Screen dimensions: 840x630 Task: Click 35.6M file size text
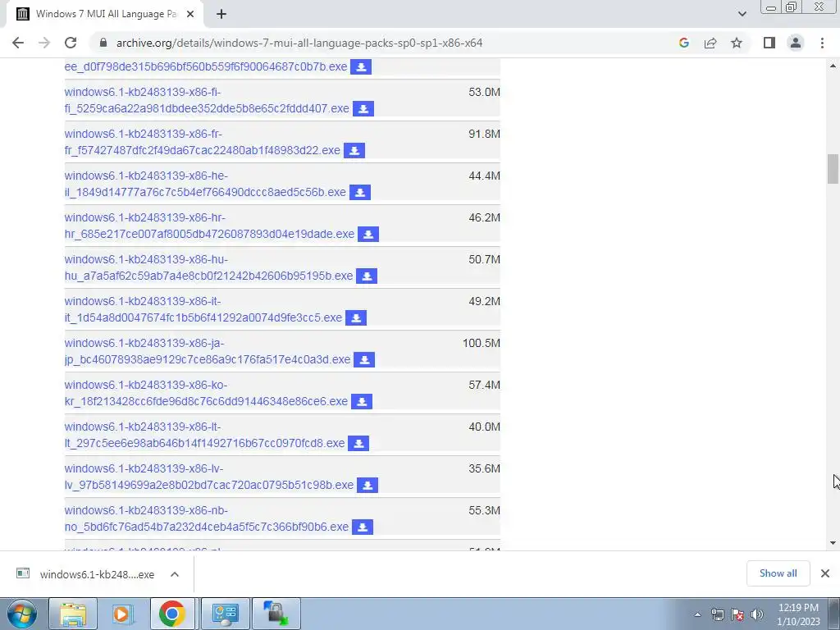pos(484,468)
